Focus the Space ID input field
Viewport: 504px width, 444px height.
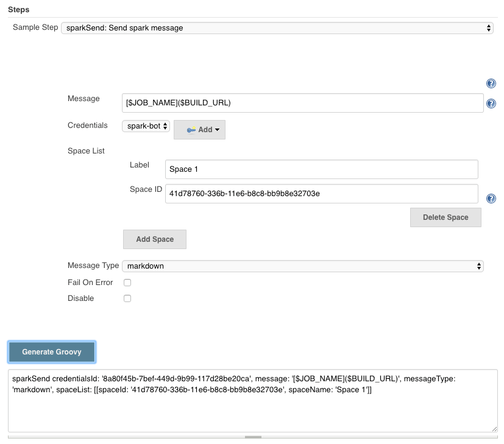(321, 194)
